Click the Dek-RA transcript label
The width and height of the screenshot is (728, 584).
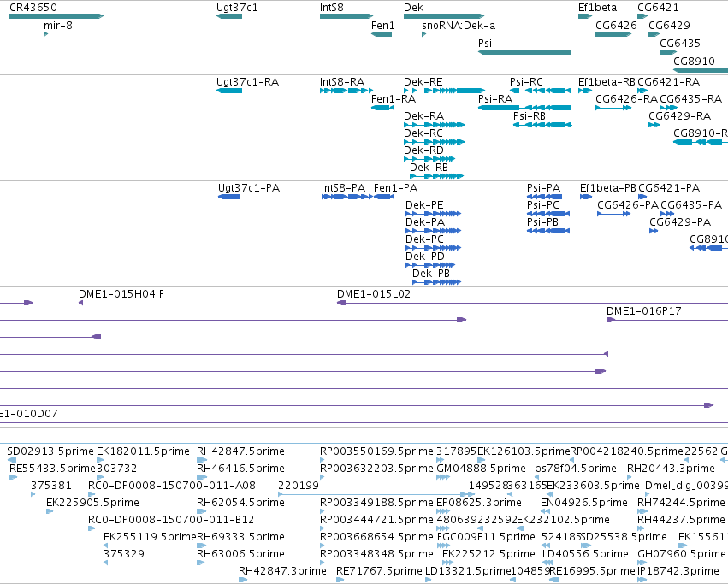pos(424,116)
